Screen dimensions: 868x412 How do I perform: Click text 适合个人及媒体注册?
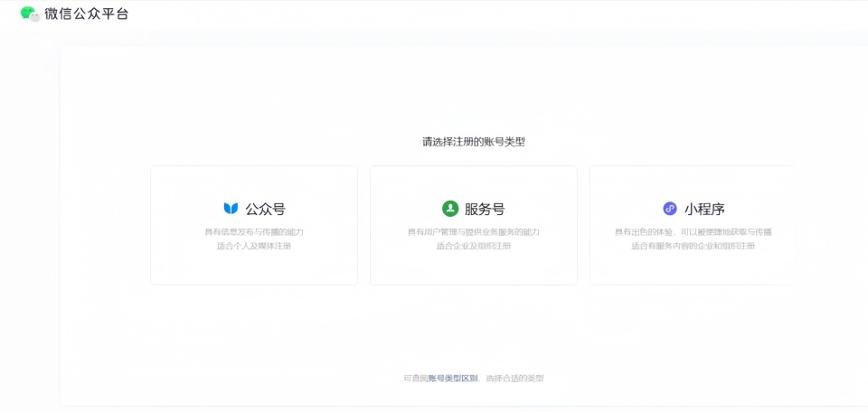click(x=254, y=246)
